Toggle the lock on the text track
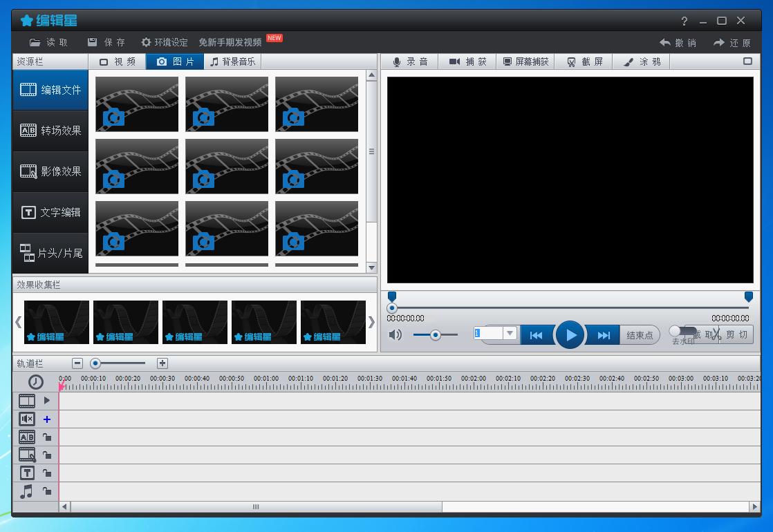 point(47,473)
